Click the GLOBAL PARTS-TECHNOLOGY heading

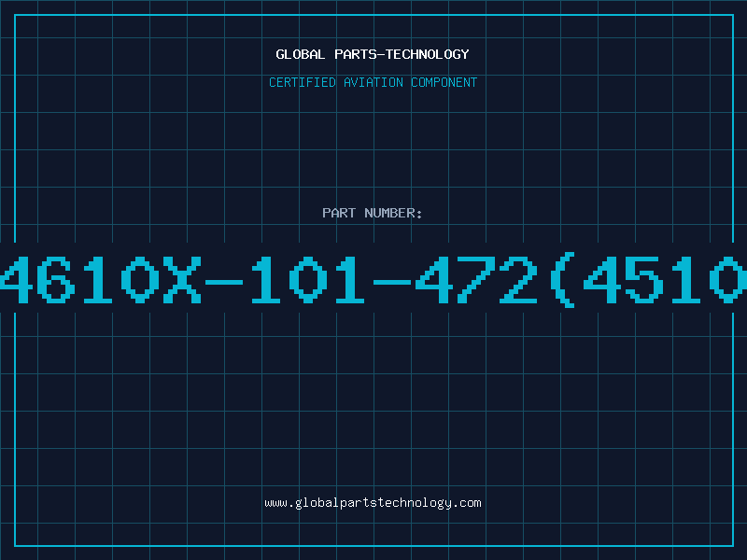pos(373,54)
